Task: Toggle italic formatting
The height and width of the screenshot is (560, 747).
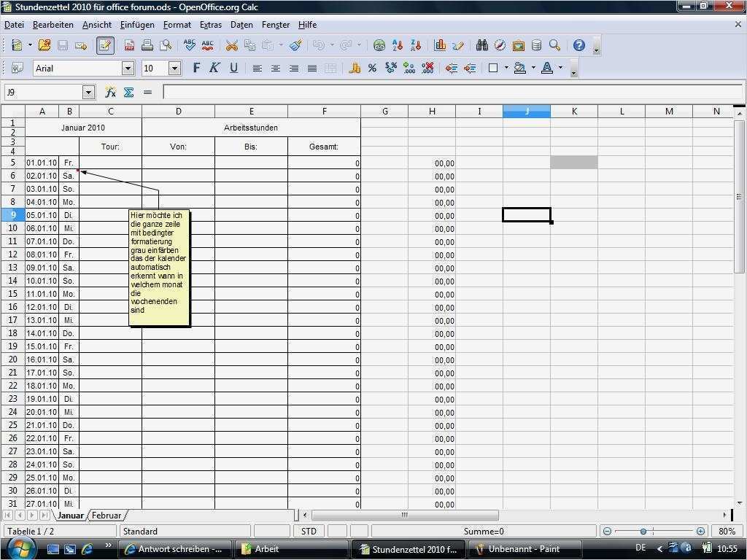Action: tap(212, 68)
